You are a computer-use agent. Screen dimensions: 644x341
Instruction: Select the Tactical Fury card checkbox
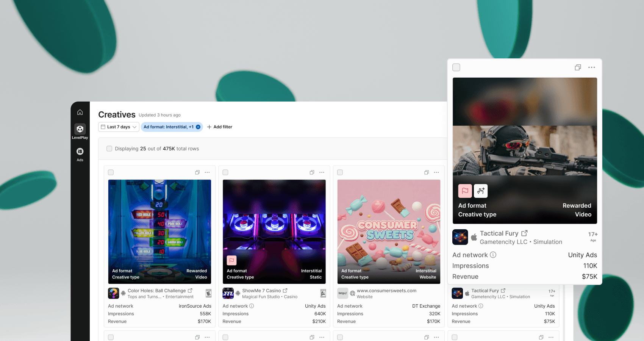[456, 67]
